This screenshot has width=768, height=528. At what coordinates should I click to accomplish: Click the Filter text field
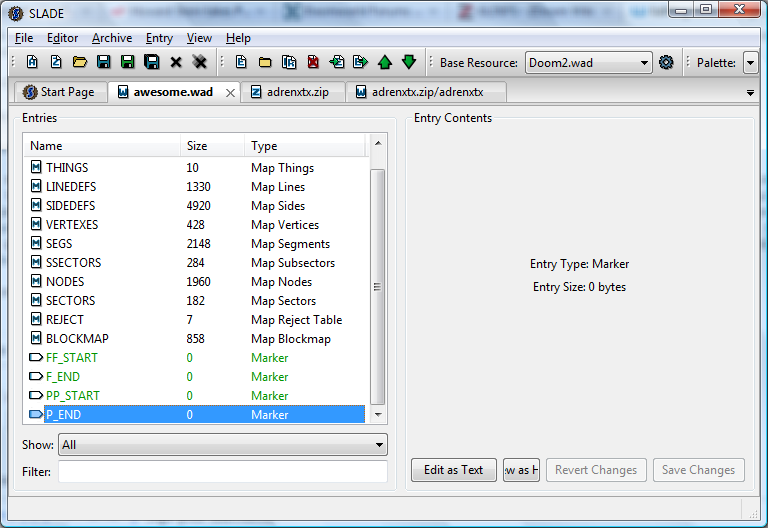tap(223, 472)
